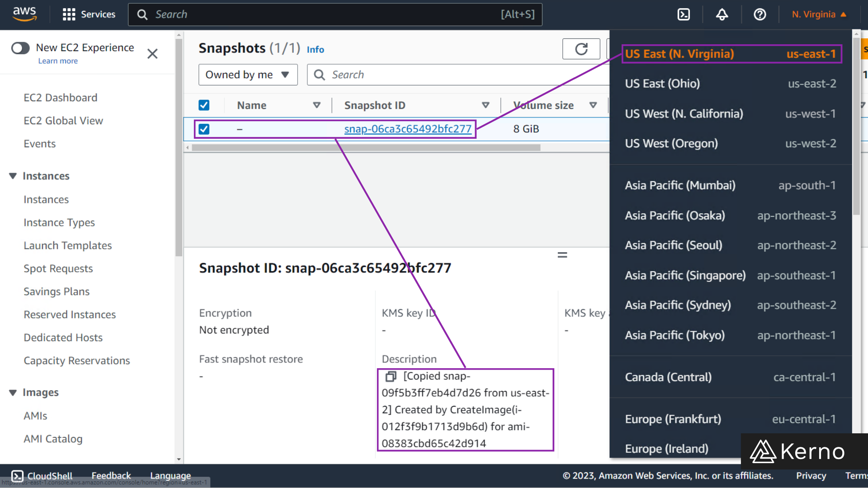Open CloudShell from footer label
This screenshot has width=868, height=488.
click(x=50, y=476)
